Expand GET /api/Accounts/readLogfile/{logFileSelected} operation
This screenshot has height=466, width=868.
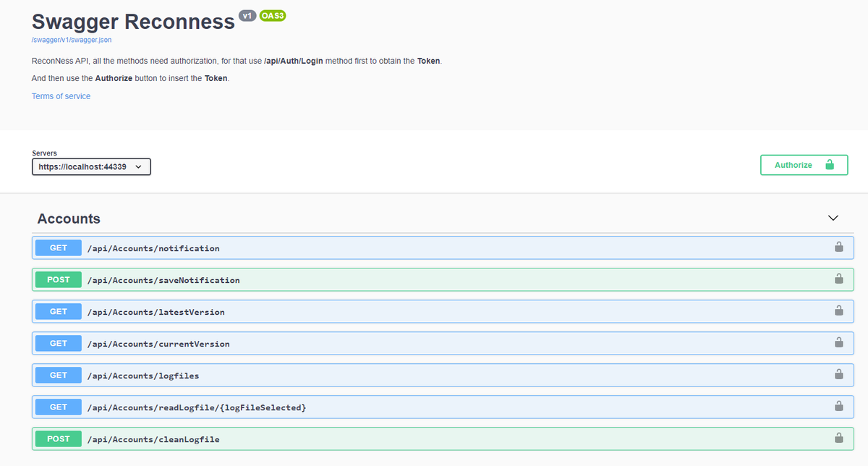(x=443, y=407)
